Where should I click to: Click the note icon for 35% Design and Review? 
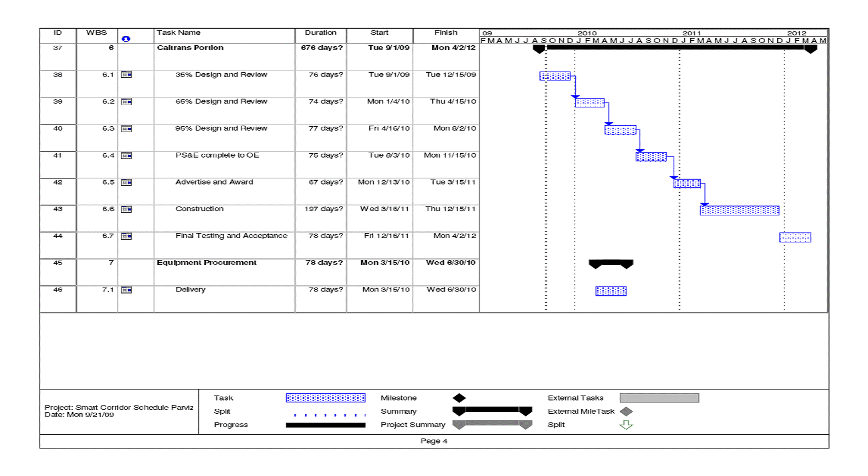click(127, 74)
